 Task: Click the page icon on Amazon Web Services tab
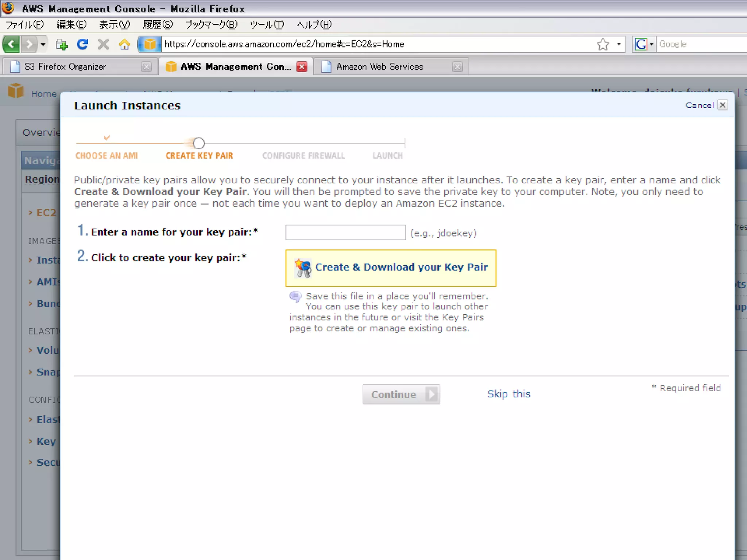pos(326,67)
